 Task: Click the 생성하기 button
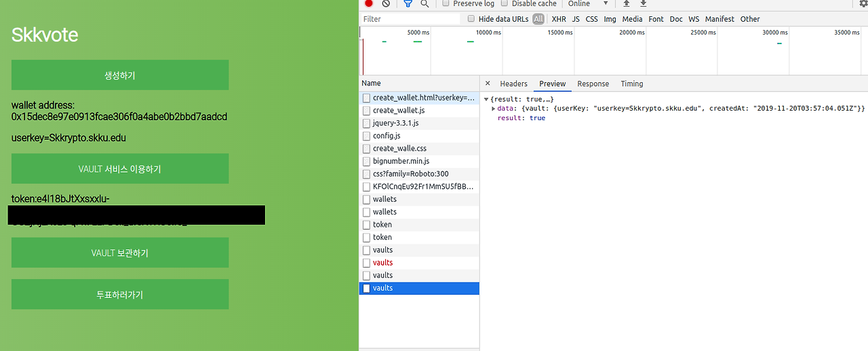tap(120, 75)
